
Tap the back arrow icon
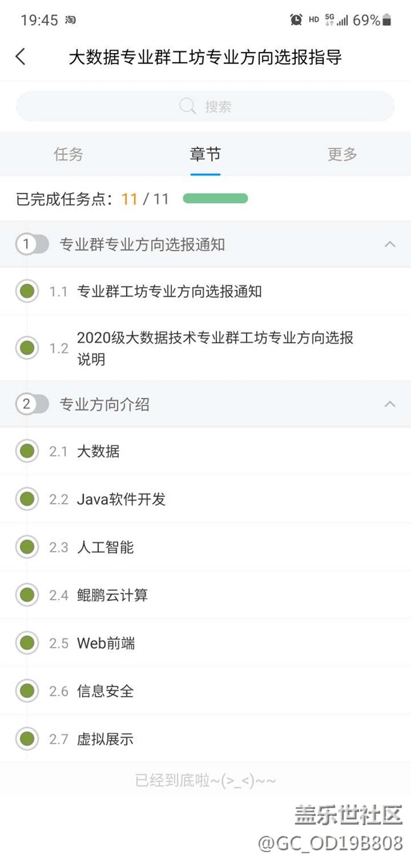(20, 57)
